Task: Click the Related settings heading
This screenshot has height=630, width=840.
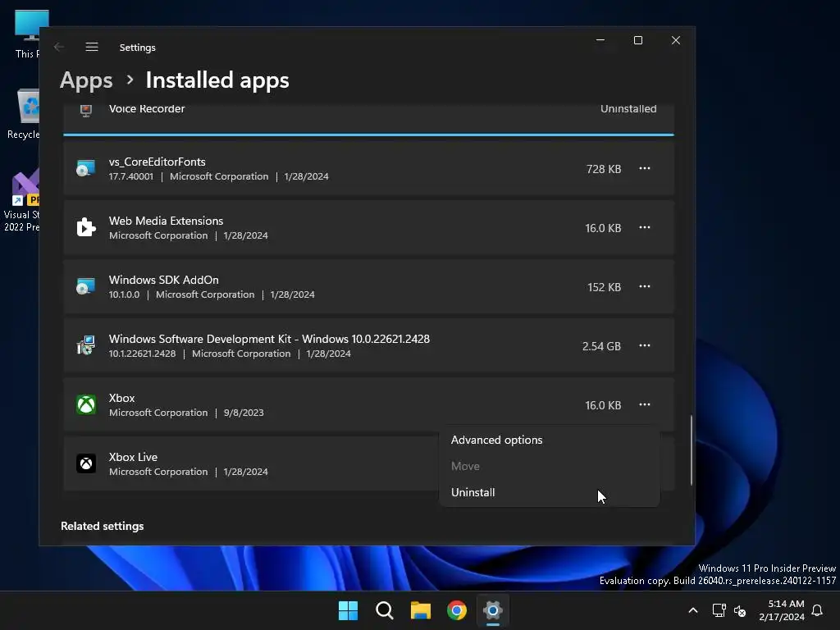Action: [x=102, y=526]
